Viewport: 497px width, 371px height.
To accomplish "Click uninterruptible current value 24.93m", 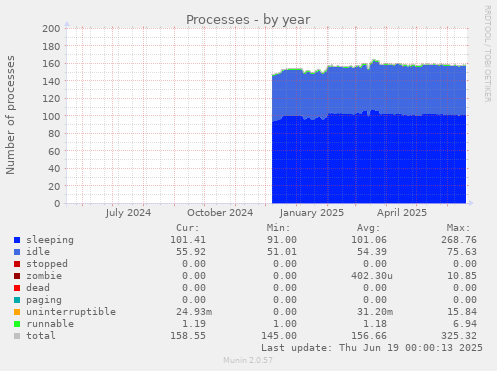I will click(x=194, y=312).
